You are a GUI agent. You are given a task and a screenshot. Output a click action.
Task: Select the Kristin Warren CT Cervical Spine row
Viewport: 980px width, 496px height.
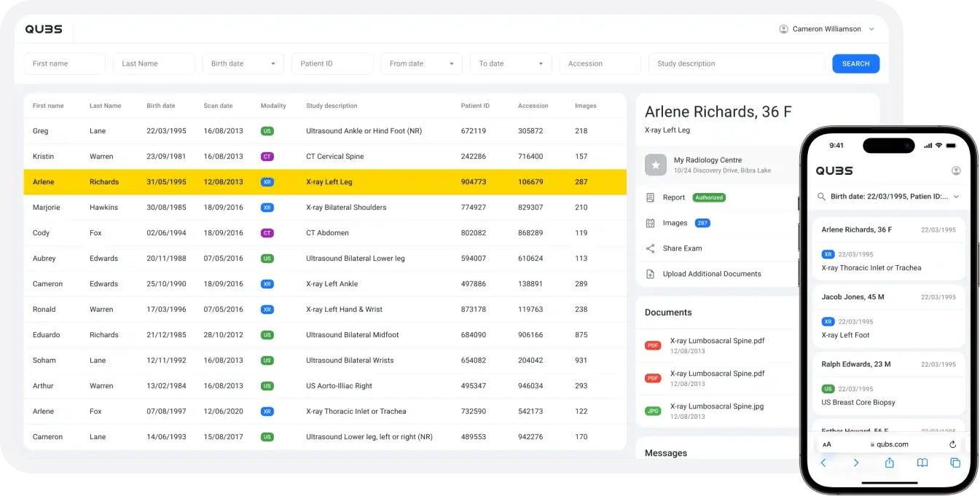tap(324, 157)
